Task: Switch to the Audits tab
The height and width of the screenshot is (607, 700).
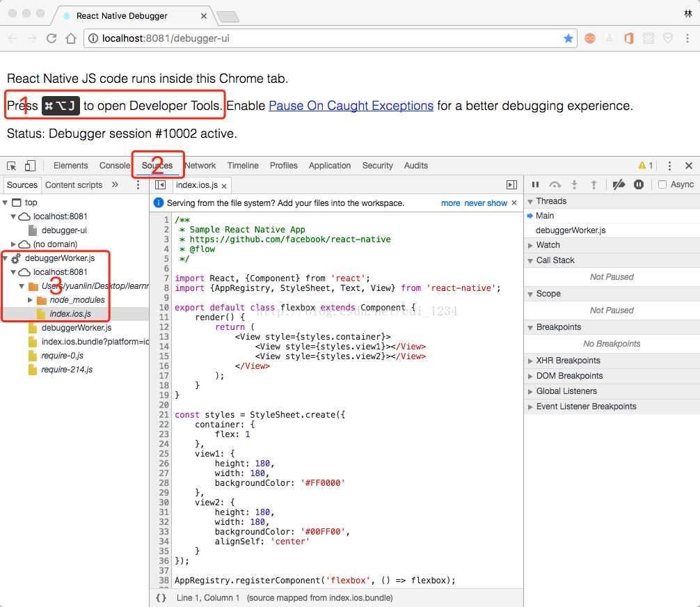Action: [x=415, y=166]
